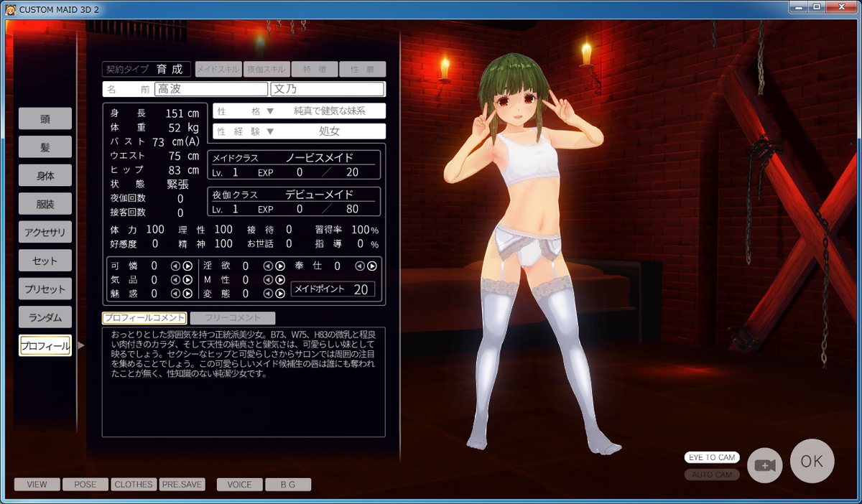Viewport: 862px width, 504px height.
Task: Decrease the 魅惑 stat with left arrow
Action: 175,293
